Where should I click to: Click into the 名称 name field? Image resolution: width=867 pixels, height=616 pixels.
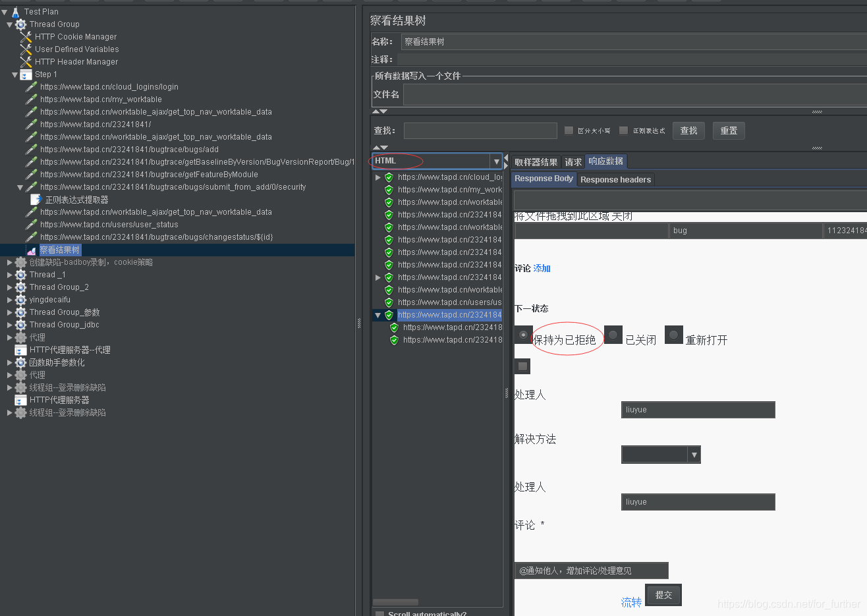[x=634, y=42]
